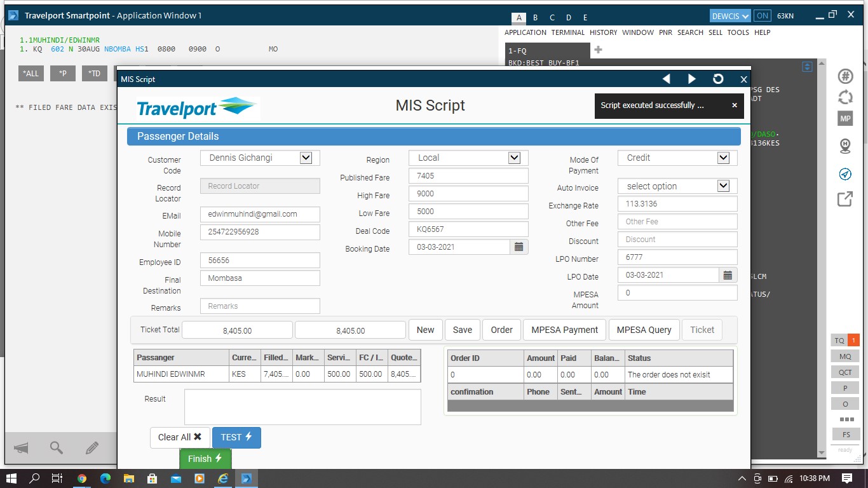Click the green Finish button
868x488 pixels.
point(205,459)
